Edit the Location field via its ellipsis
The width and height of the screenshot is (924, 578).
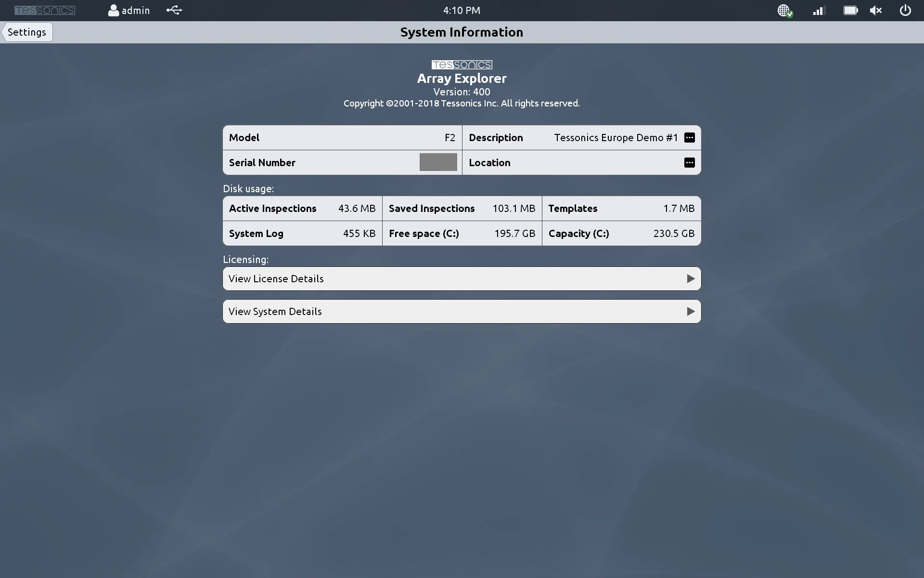coord(690,162)
